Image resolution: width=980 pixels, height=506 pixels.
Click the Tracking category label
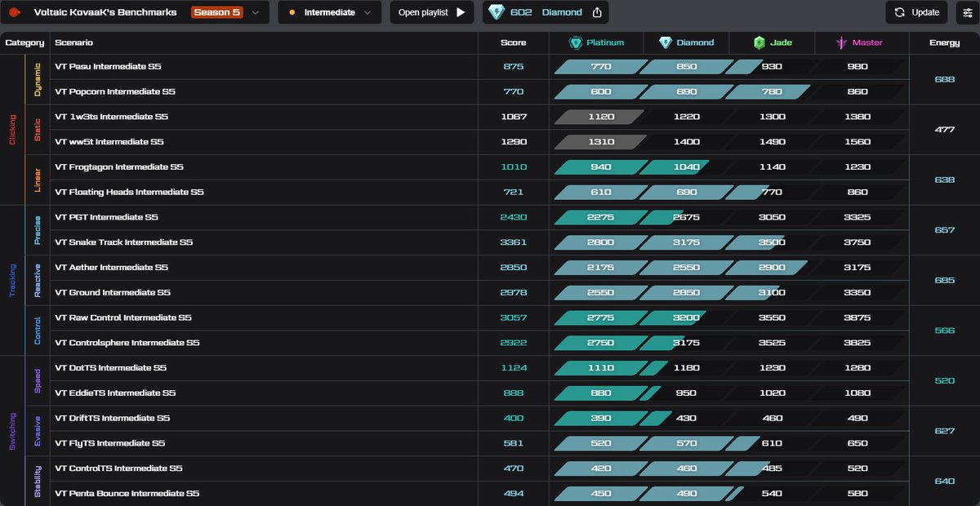click(12, 281)
